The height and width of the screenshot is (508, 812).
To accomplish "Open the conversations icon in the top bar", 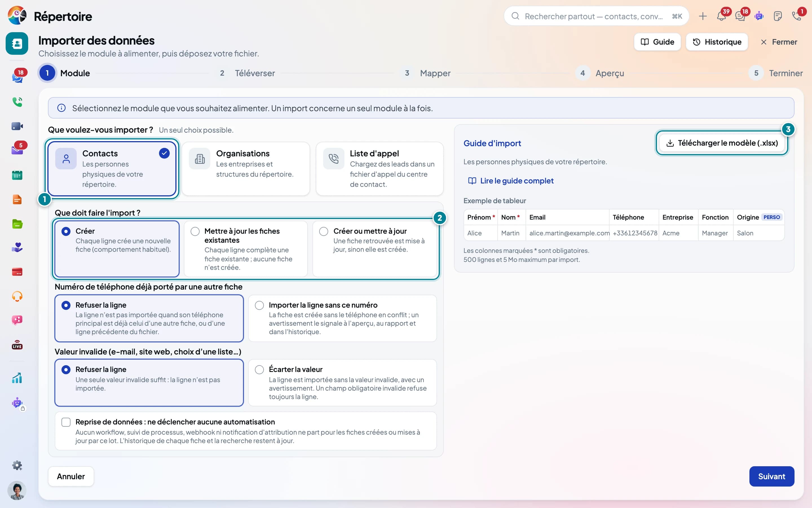I will click(740, 16).
